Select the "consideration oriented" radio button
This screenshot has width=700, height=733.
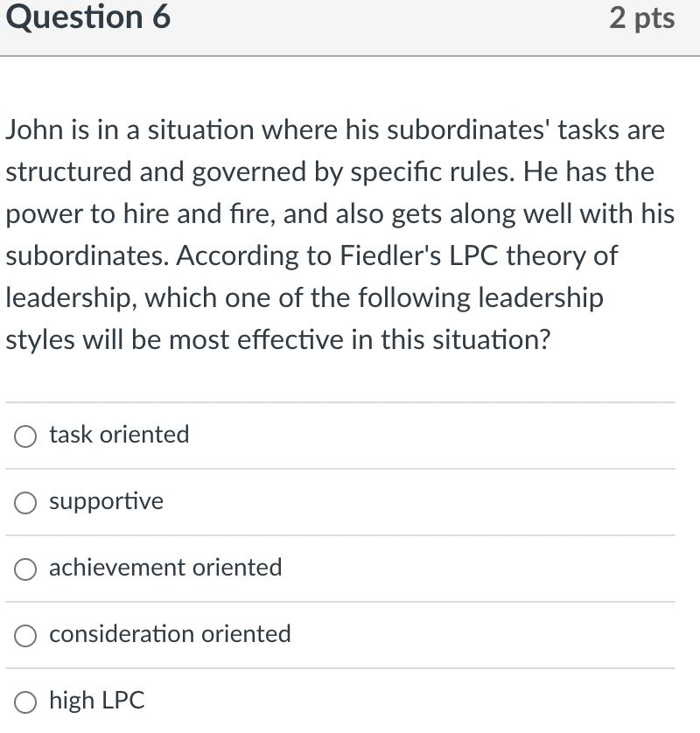coord(25,634)
